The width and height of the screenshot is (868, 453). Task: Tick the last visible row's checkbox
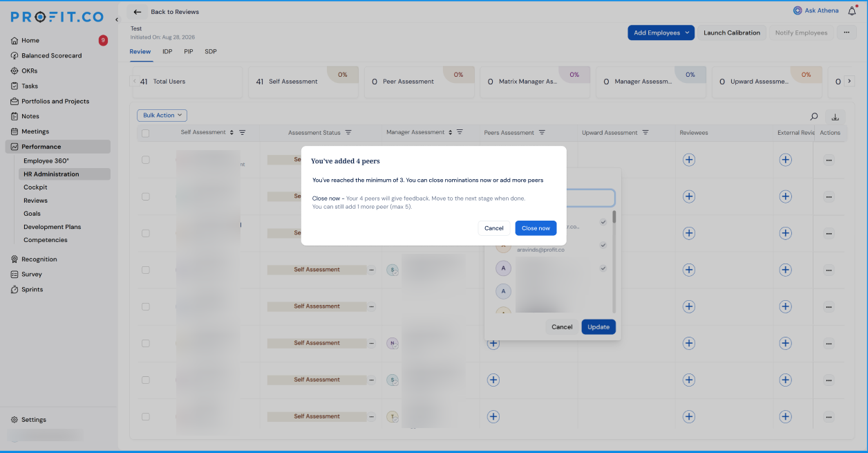coord(145,416)
